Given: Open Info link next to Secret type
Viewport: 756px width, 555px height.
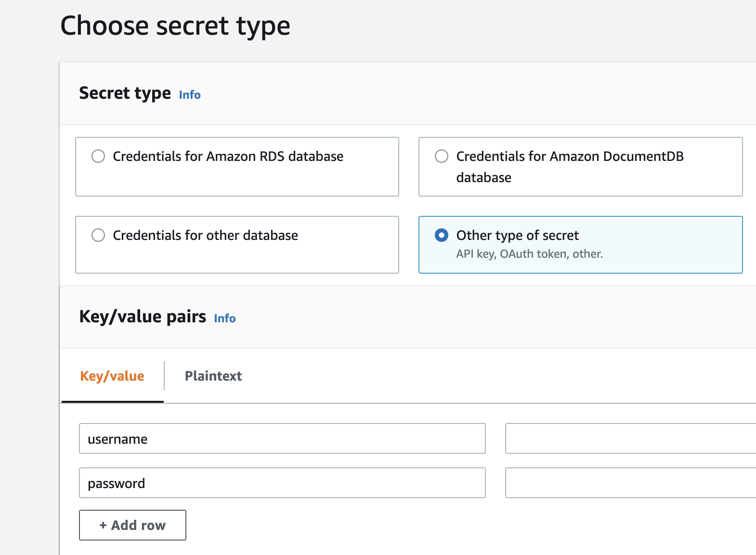Looking at the screenshot, I should pyautogui.click(x=190, y=95).
